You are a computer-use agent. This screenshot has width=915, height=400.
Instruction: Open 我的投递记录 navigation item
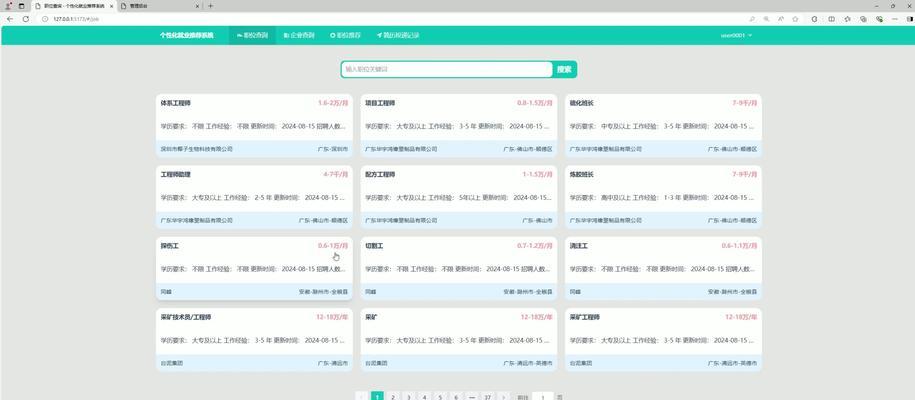point(398,35)
